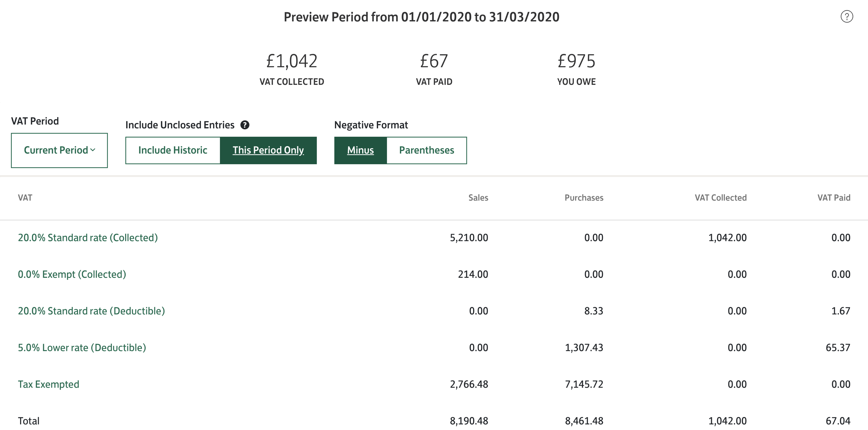
Task: Open the Tax Exempted link
Action: tap(48, 384)
